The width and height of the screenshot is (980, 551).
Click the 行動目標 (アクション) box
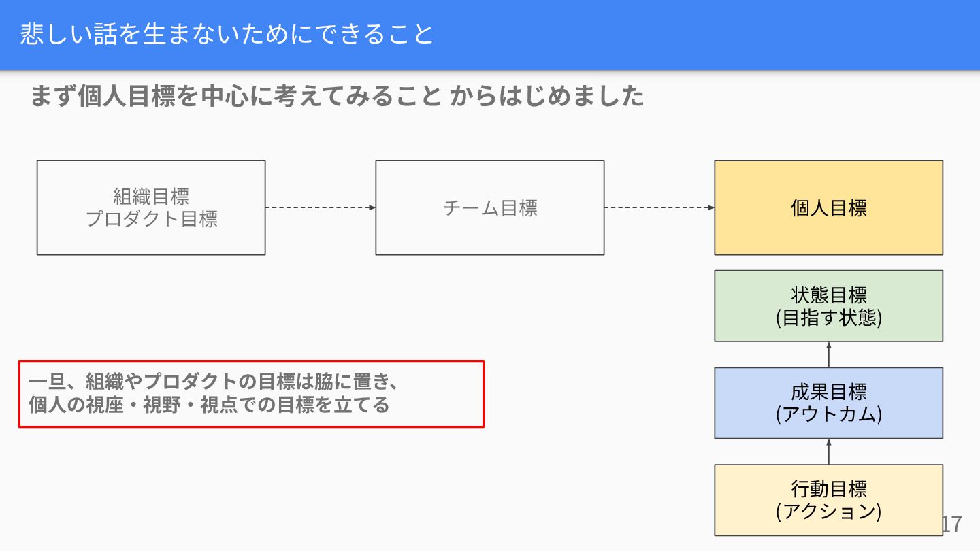pos(829,500)
